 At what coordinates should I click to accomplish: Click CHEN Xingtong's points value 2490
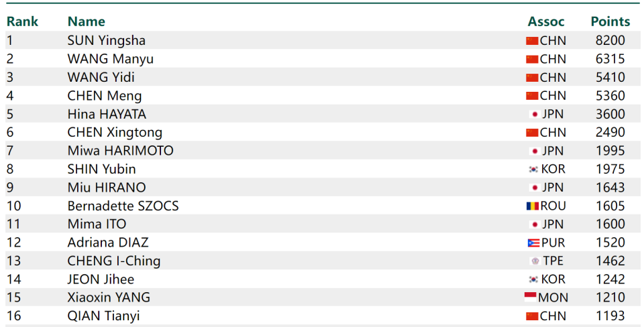point(610,132)
